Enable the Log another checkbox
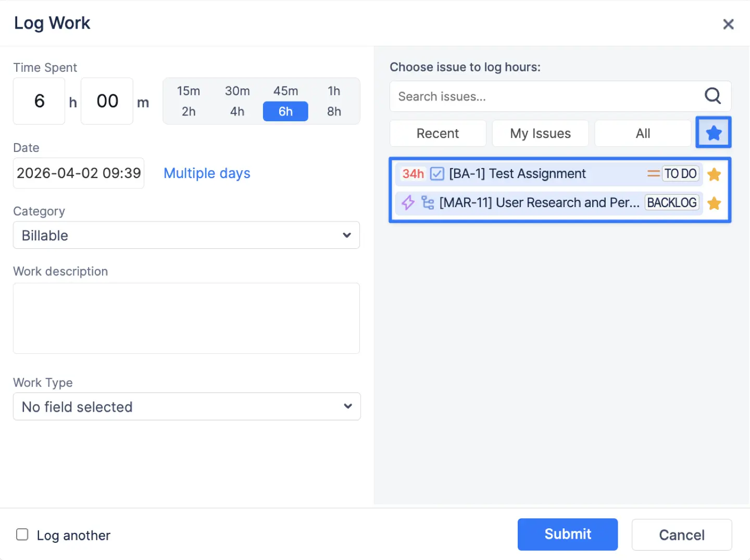The image size is (750, 560). click(x=22, y=534)
